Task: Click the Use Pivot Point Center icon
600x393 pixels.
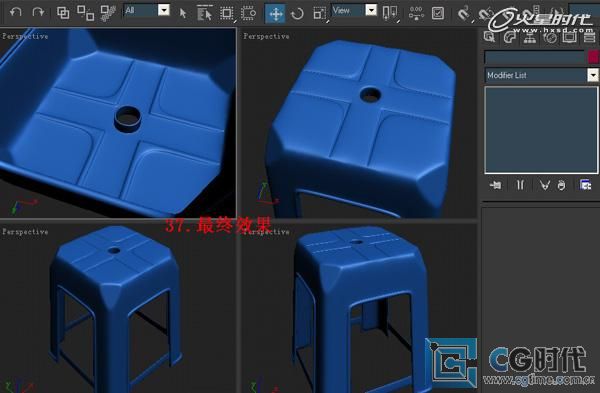Action: (x=390, y=14)
